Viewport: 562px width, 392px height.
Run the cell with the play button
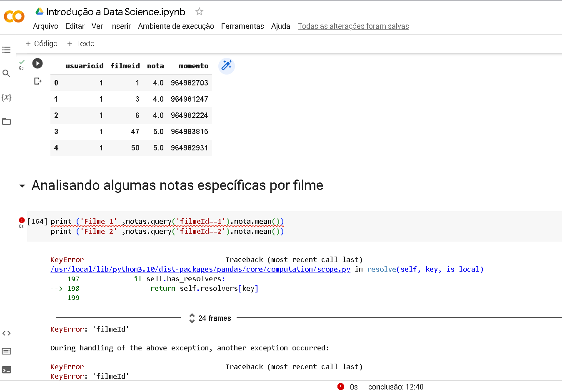[x=37, y=63]
